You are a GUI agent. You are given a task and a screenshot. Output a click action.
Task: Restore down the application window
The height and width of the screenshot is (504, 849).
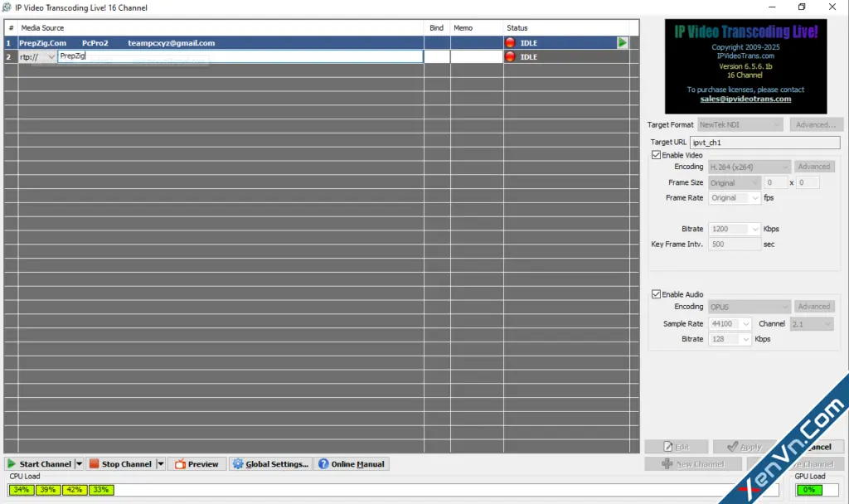[802, 7]
